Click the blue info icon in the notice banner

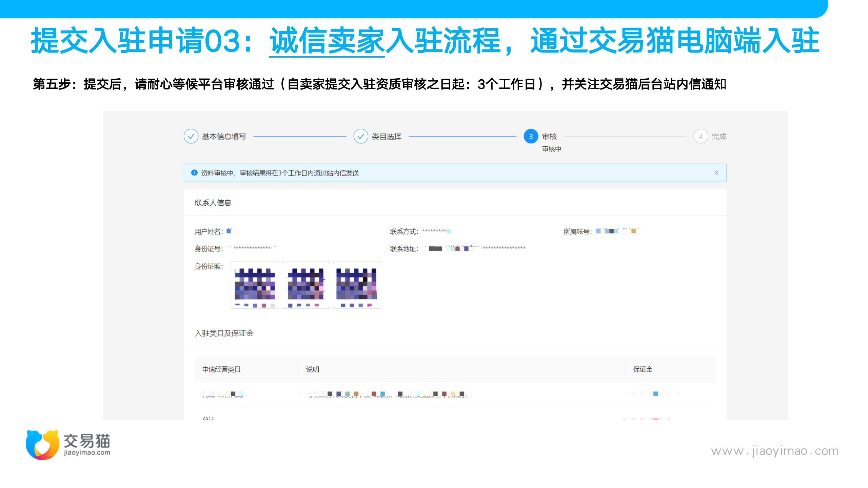click(x=194, y=173)
